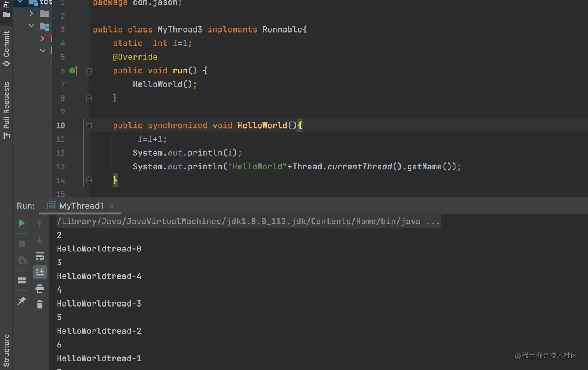Image resolution: width=588 pixels, height=370 pixels.
Task: Expand the first collapsed folder in project tree
Action: (31, 14)
